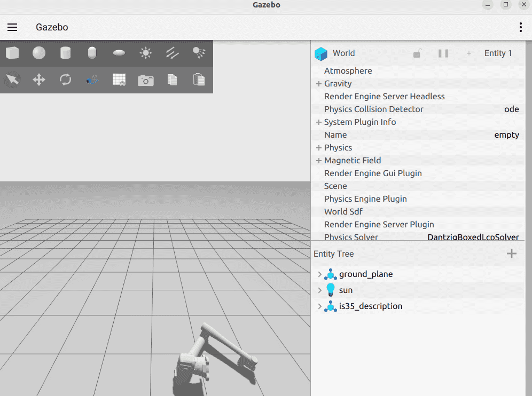The image size is (532, 396).
Task: Add a directional light
Action: pyautogui.click(x=172, y=53)
